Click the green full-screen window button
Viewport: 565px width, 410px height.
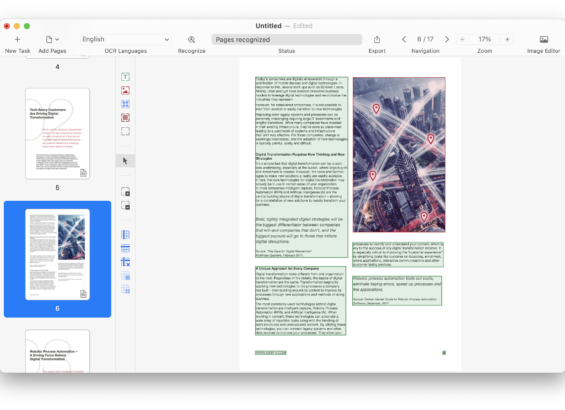[27, 26]
